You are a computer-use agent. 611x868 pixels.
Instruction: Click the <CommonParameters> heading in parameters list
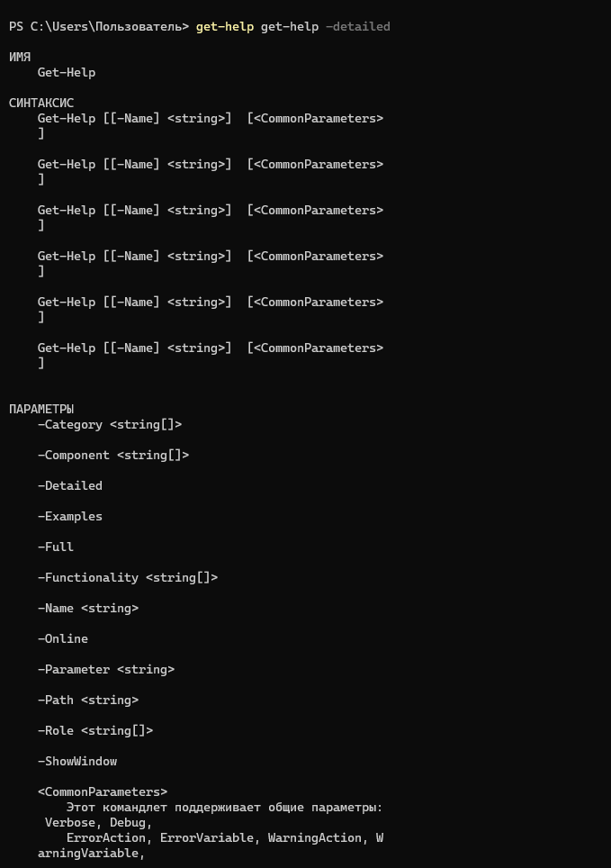(x=103, y=792)
